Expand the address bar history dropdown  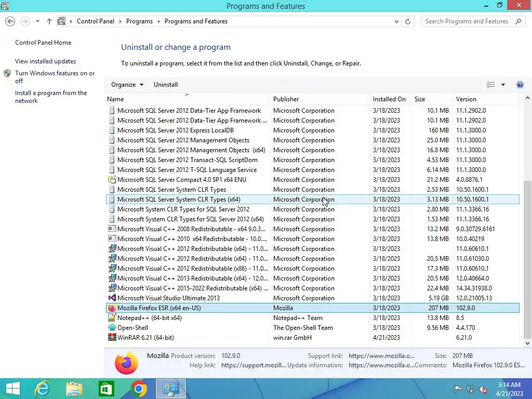[x=396, y=21]
